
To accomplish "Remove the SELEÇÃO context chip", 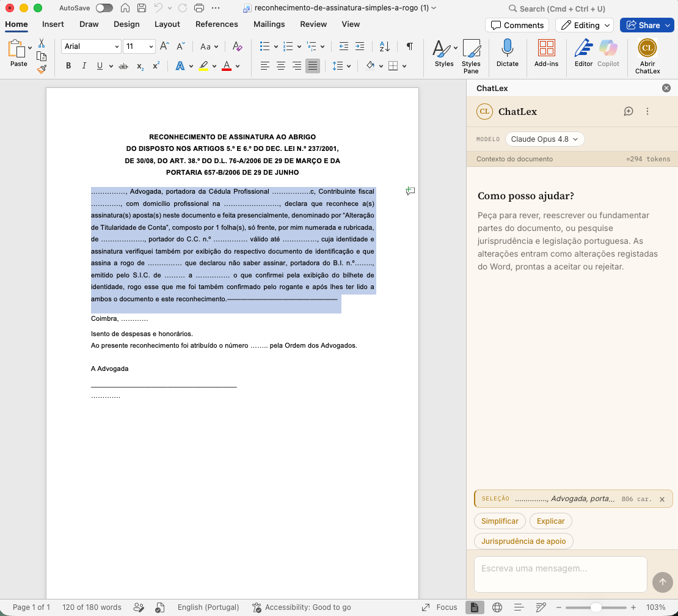I will pyautogui.click(x=662, y=499).
